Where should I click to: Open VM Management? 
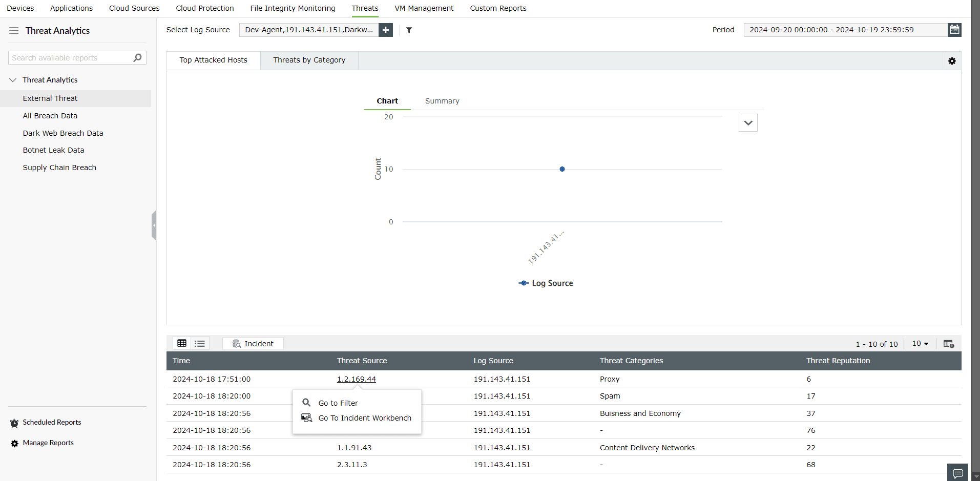[424, 8]
